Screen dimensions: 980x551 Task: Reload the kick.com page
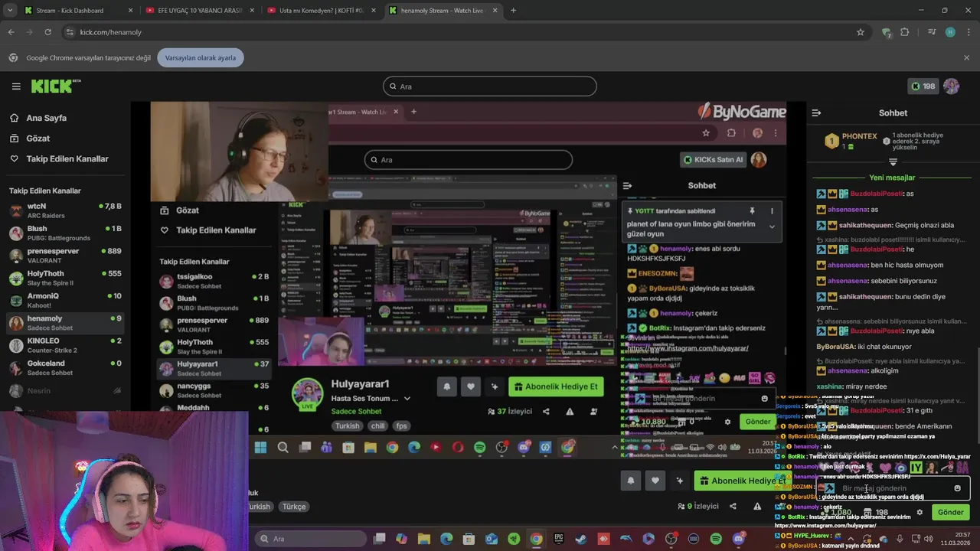[x=47, y=32]
